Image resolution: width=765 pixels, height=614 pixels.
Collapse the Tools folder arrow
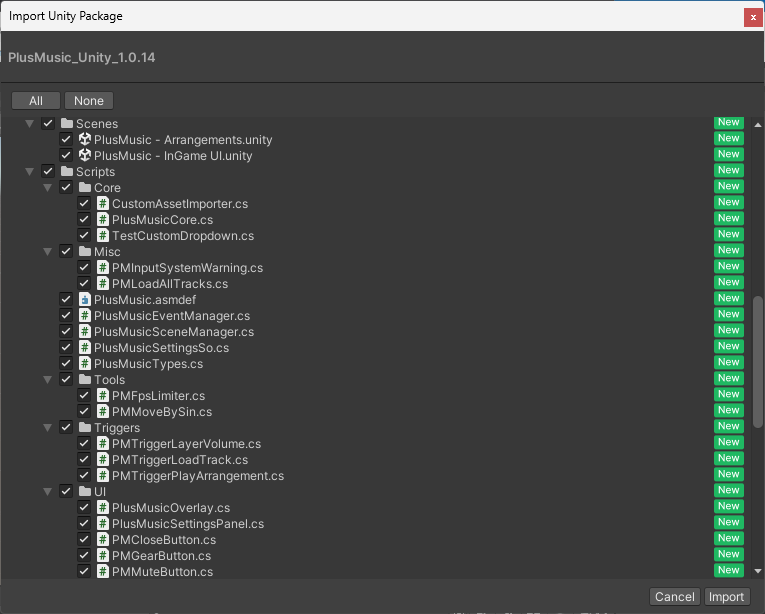47,380
